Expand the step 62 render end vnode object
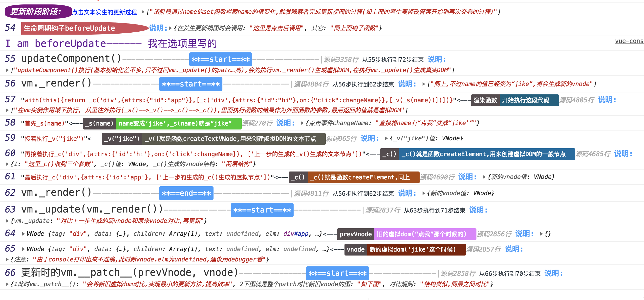The image size is (644, 300). pyautogui.click(x=424, y=193)
